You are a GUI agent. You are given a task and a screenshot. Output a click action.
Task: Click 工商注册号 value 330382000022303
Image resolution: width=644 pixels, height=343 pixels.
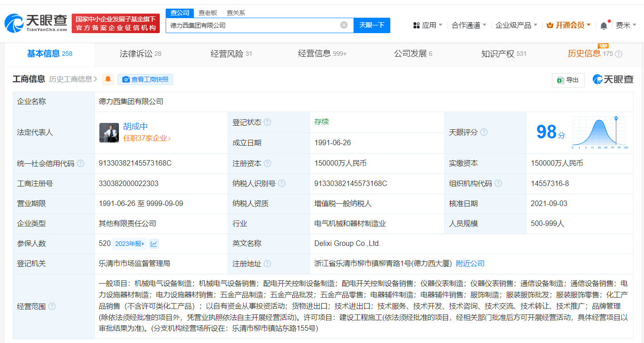pos(128,183)
